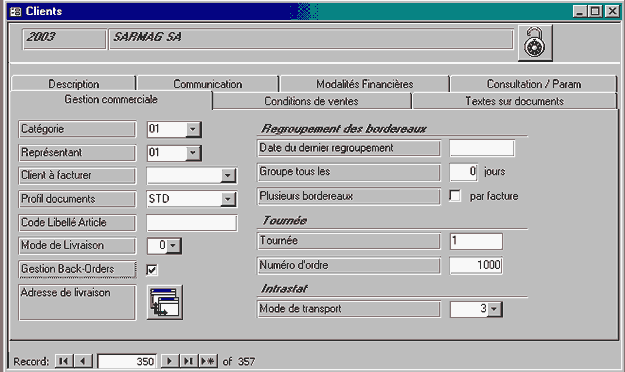The width and height of the screenshot is (625, 372).
Task: Click the Code Libellé Article label
Action: pyautogui.click(x=77, y=222)
